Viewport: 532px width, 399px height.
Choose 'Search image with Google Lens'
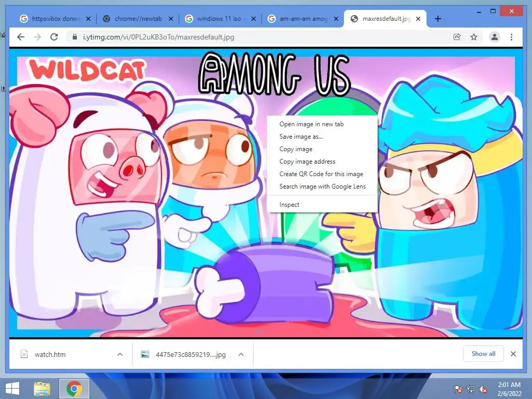(322, 187)
